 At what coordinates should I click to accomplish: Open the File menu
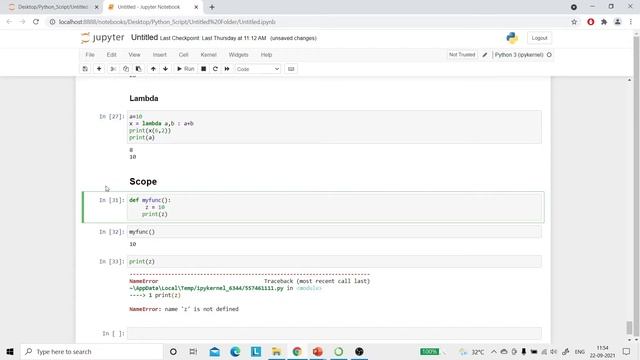coord(90,55)
